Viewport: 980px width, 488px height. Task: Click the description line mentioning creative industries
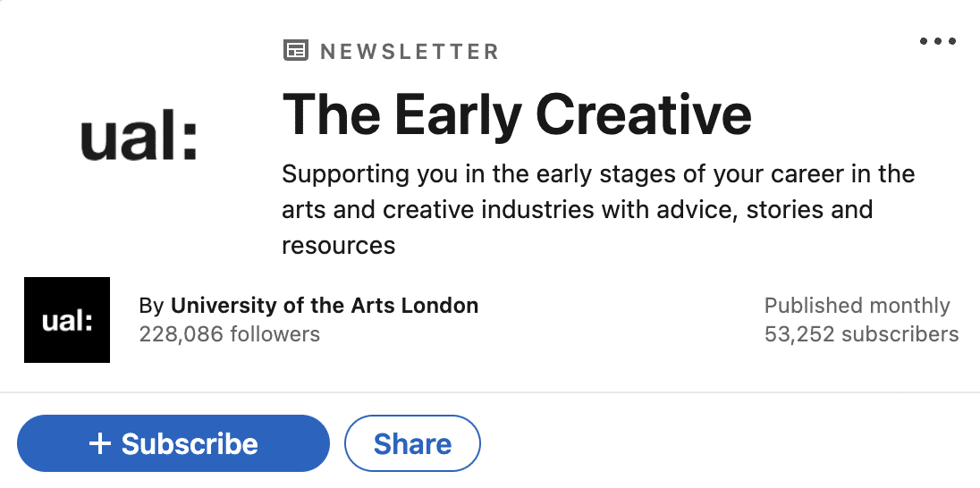(577, 209)
